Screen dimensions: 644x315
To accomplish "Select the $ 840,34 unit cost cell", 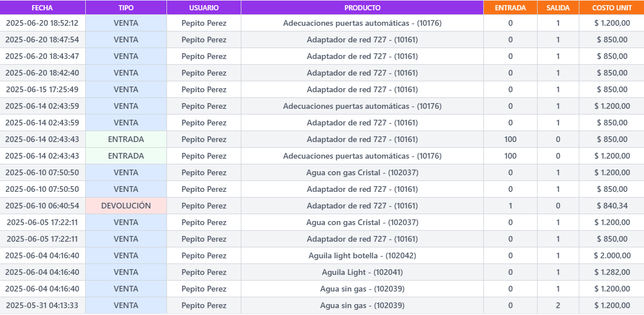I will coord(612,206).
